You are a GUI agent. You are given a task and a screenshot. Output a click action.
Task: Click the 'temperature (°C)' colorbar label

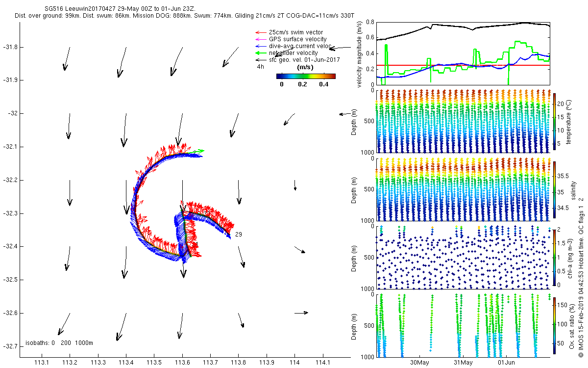point(569,121)
